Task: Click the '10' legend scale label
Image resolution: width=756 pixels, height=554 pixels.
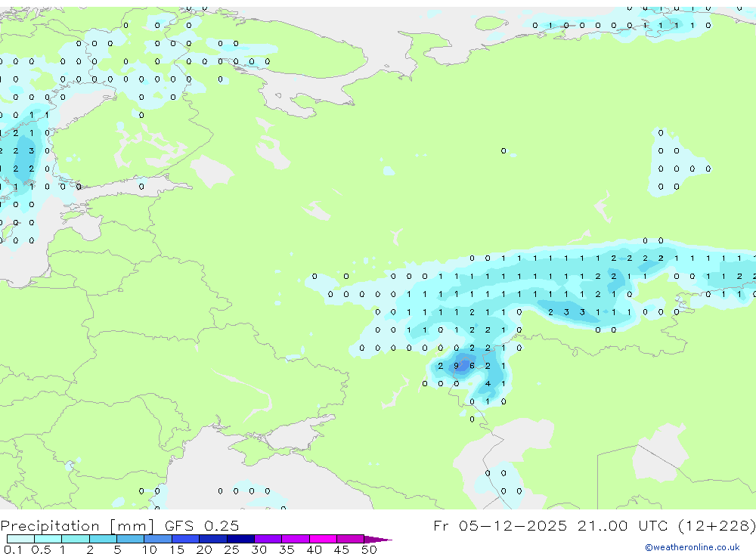Action: 150,549
